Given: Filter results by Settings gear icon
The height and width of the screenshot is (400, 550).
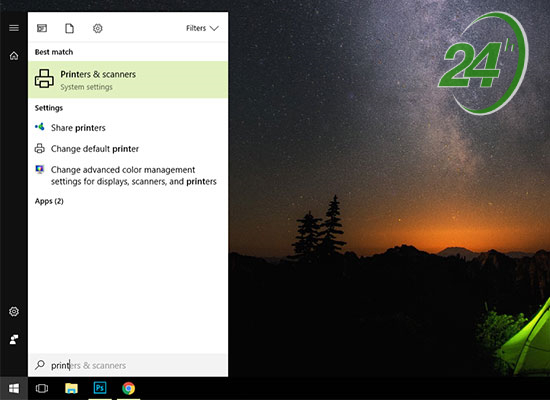Looking at the screenshot, I should click(x=98, y=28).
